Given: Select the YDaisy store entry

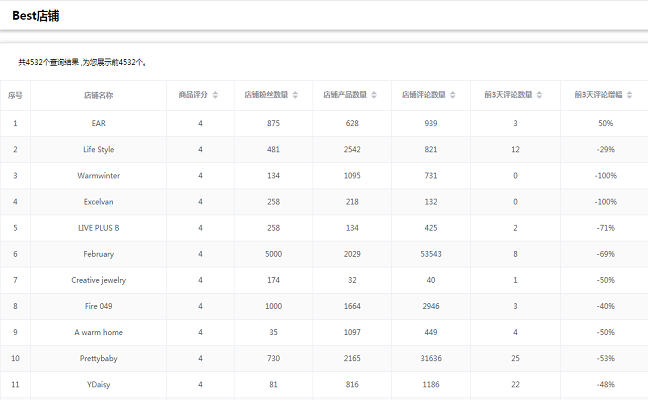Looking at the screenshot, I should (98, 384).
